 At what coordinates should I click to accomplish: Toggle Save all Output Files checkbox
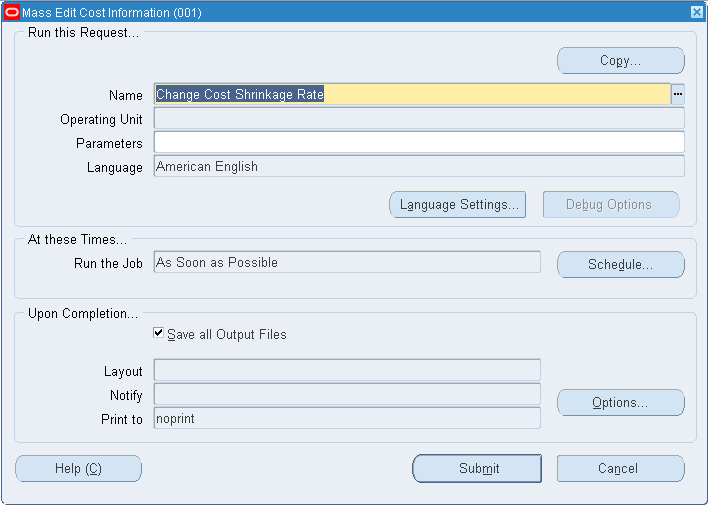(158, 333)
